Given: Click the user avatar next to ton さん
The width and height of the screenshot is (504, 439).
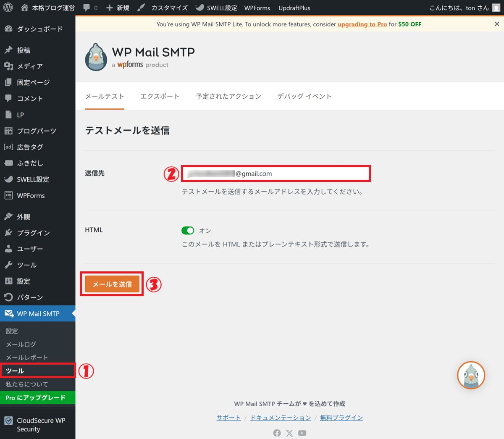Looking at the screenshot, I should point(496,8).
